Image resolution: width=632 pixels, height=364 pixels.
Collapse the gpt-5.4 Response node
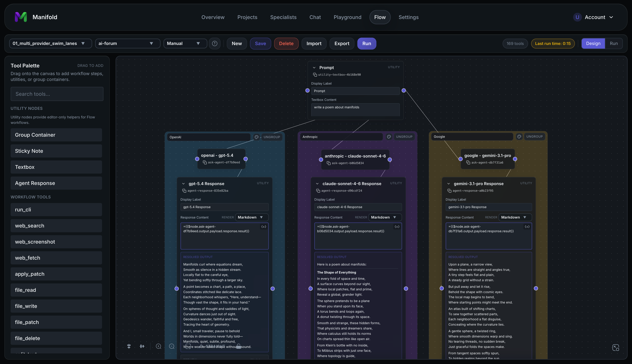pyautogui.click(x=183, y=184)
